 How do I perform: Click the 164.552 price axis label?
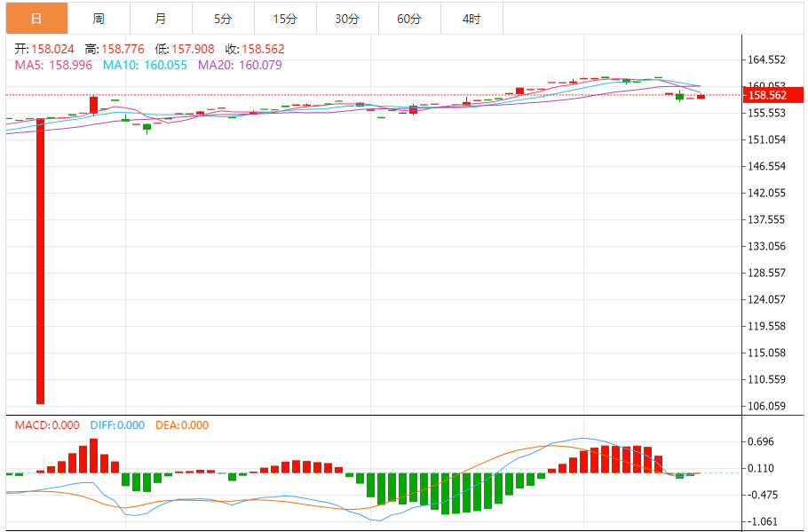coord(767,60)
